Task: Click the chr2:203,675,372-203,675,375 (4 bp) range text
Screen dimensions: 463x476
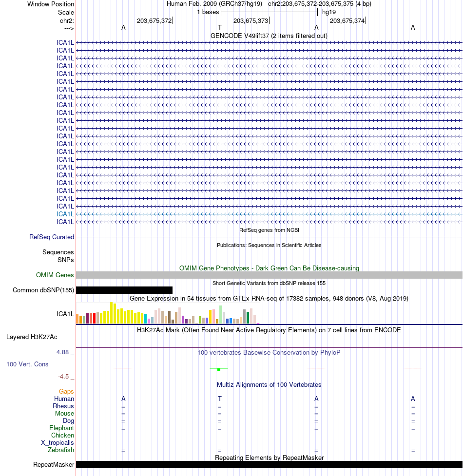Action: 319,4
